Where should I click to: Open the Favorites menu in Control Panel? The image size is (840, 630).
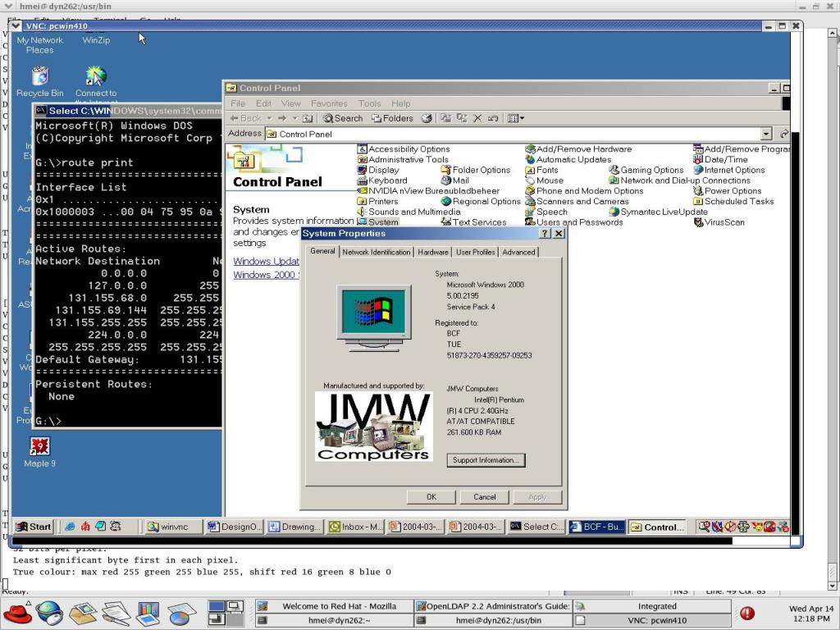tap(328, 103)
